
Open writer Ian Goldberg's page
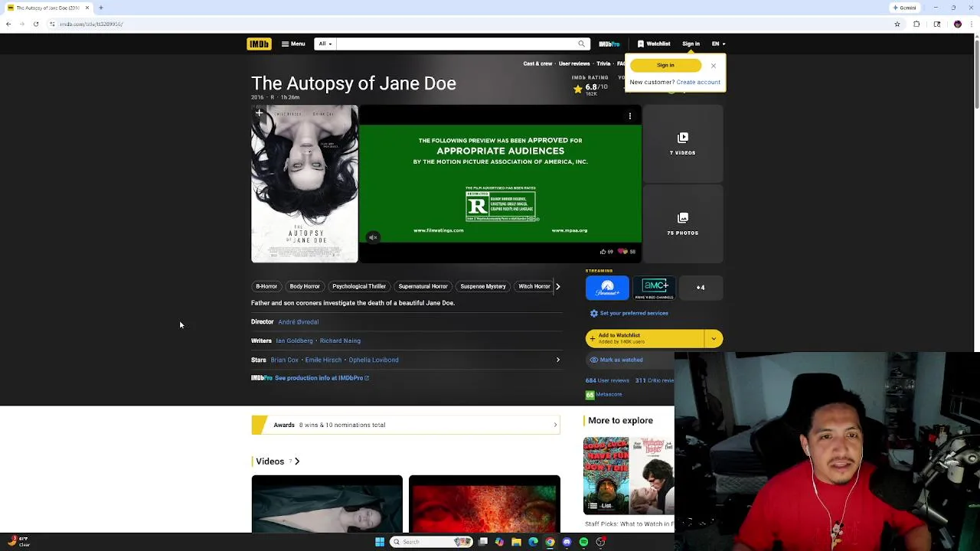coord(294,341)
